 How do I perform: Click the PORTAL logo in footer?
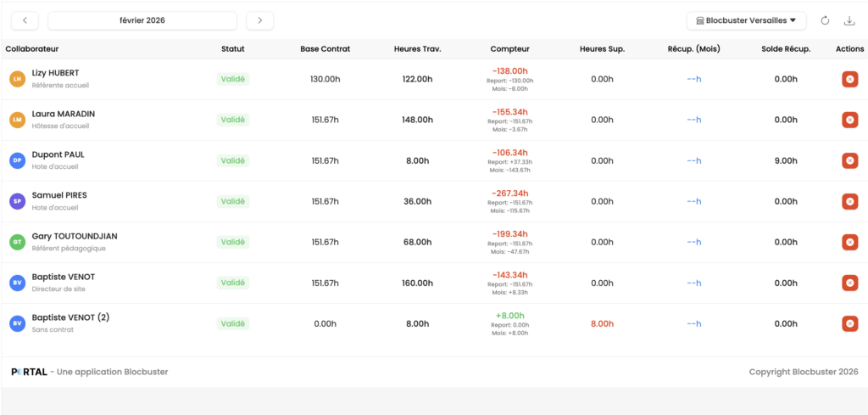tap(29, 372)
